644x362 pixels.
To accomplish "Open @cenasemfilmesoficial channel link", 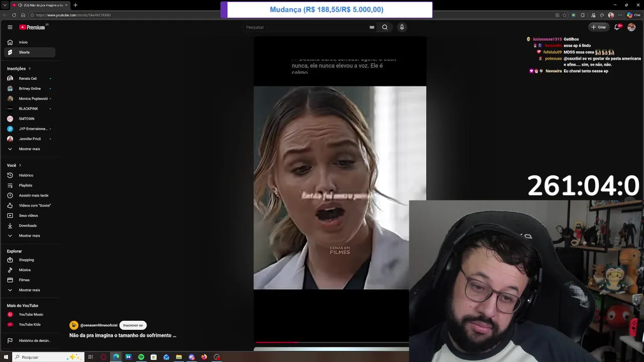I will tap(99, 325).
